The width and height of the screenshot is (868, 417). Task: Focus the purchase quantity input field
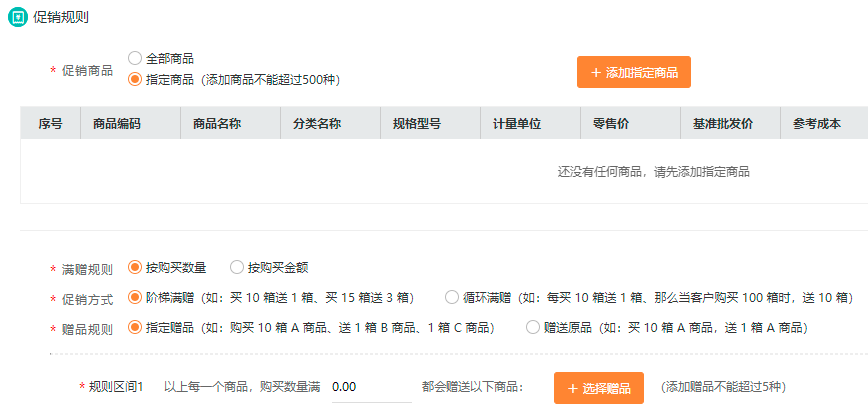tap(370, 387)
